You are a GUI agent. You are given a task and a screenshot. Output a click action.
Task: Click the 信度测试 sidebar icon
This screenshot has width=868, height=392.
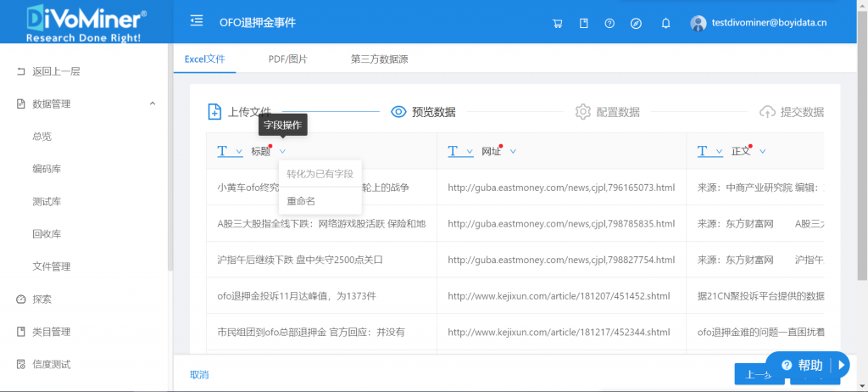tap(21, 364)
